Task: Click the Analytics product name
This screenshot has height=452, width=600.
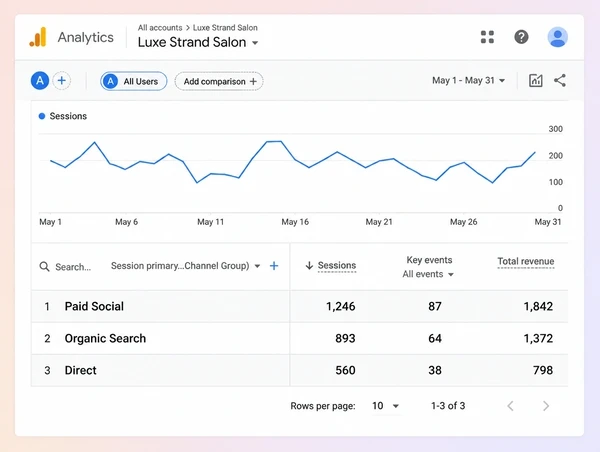Action: 86,37
